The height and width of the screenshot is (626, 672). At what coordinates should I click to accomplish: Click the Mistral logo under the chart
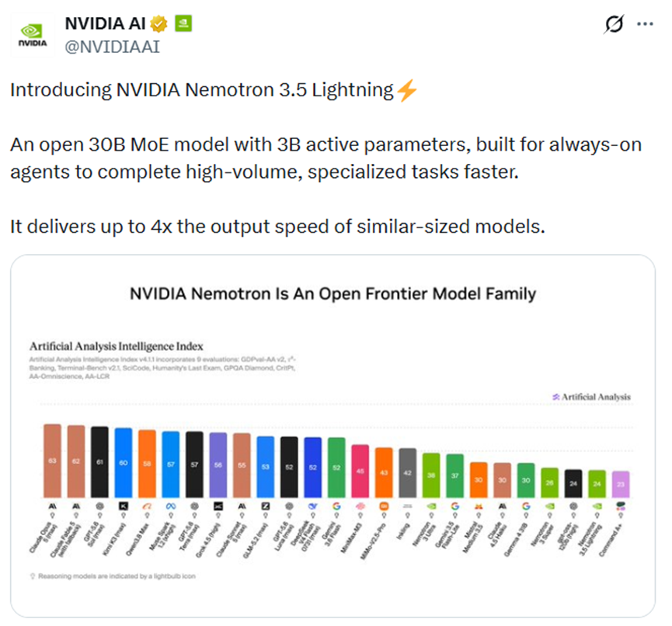(x=479, y=506)
